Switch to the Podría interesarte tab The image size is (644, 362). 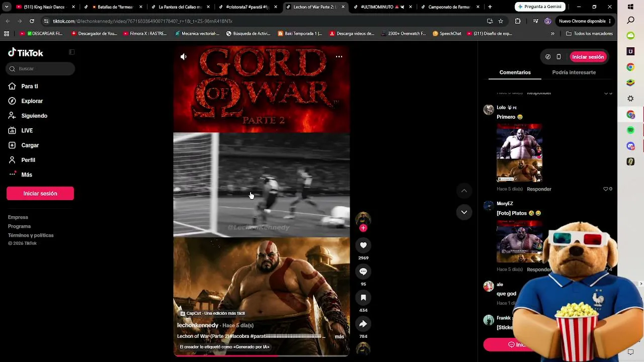574,72
